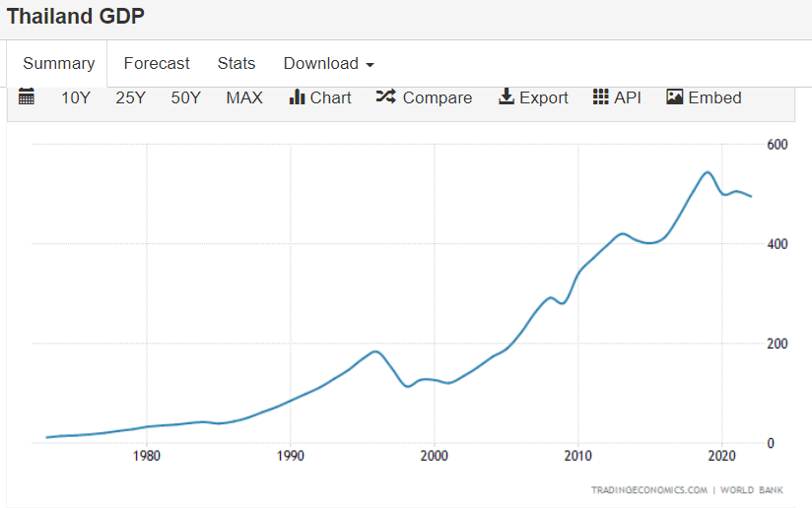Select the 10Y time range
The height and width of the screenshot is (508, 812).
tap(76, 97)
